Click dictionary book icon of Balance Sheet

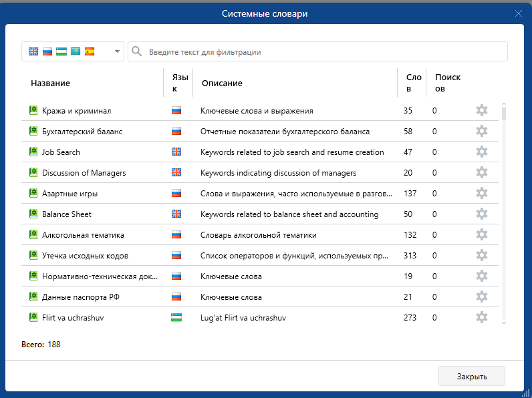[33, 214]
